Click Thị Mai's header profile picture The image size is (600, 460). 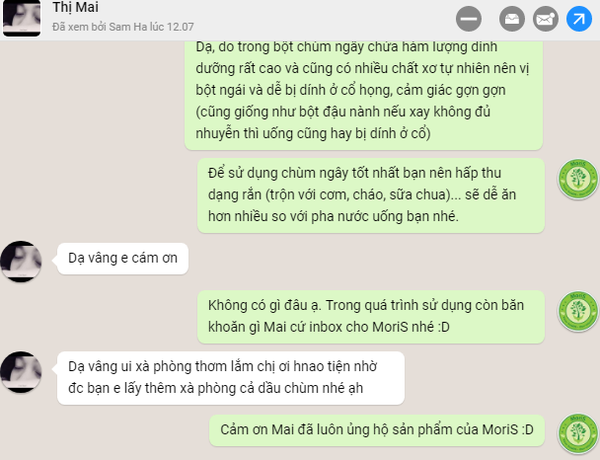[x=22, y=18]
